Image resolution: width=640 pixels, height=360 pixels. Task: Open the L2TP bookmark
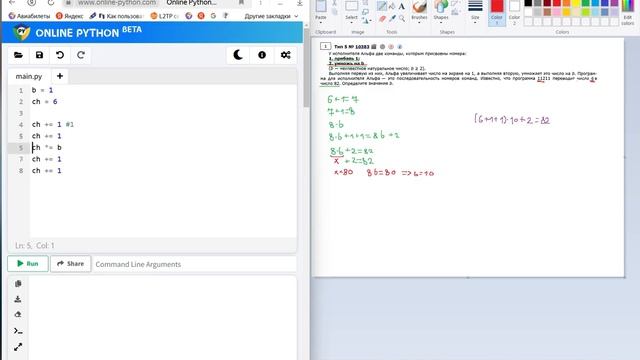pyautogui.click(x=164, y=16)
